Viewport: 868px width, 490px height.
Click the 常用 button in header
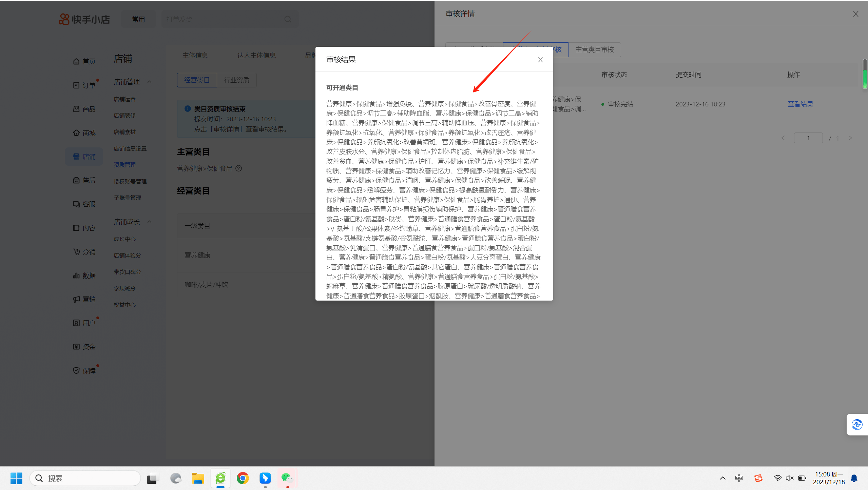tap(138, 19)
